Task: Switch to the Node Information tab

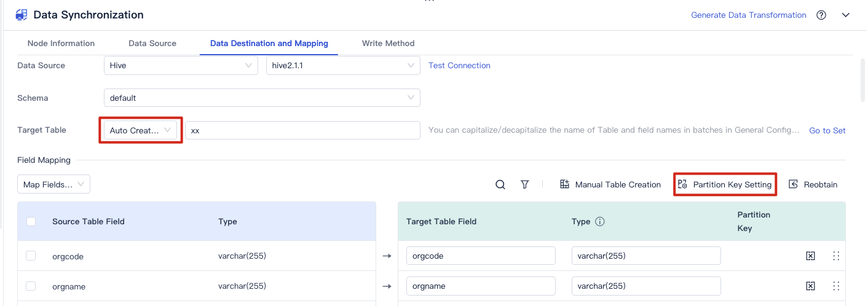Action: [61, 44]
